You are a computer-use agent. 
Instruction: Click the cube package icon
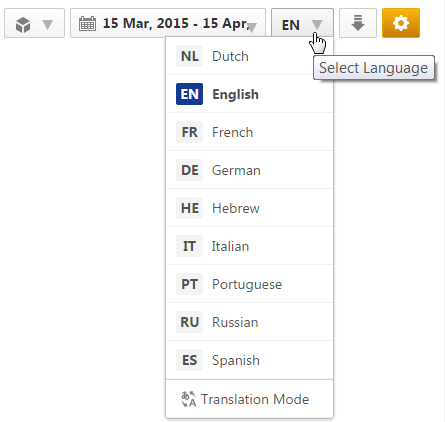pyautogui.click(x=23, y=25)
